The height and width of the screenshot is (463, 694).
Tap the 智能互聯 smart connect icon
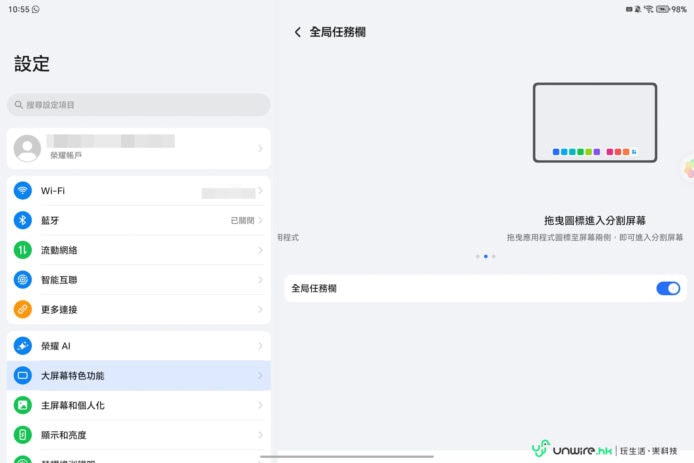coord(23,280)
